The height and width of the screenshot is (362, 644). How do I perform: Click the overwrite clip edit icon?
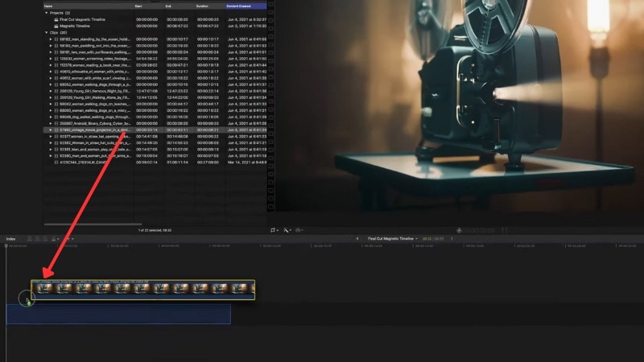point(53,238)
